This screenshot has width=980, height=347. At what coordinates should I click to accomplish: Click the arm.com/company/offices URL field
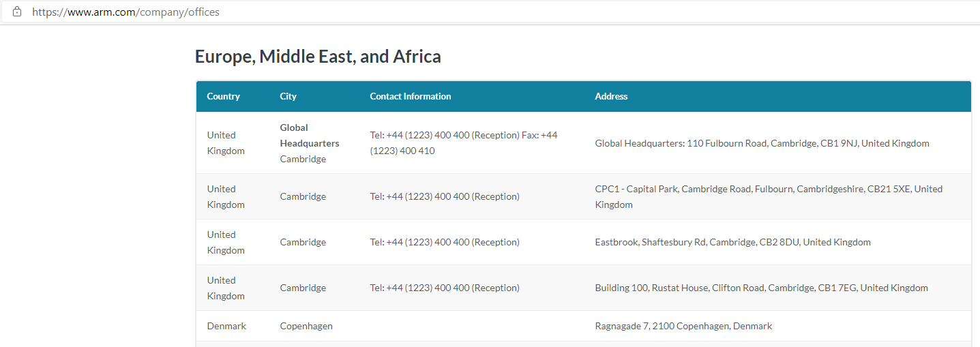(x=126, y=12)
